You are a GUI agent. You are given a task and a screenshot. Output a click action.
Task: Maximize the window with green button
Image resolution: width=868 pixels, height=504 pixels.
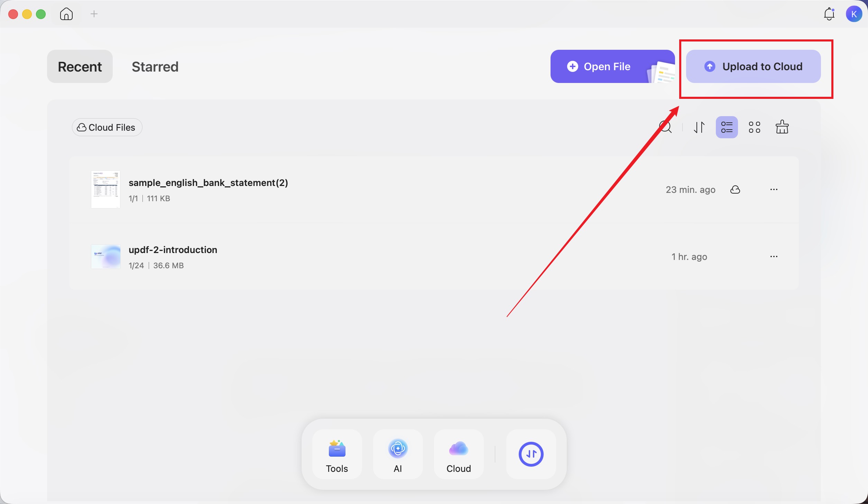pos(41,14)
